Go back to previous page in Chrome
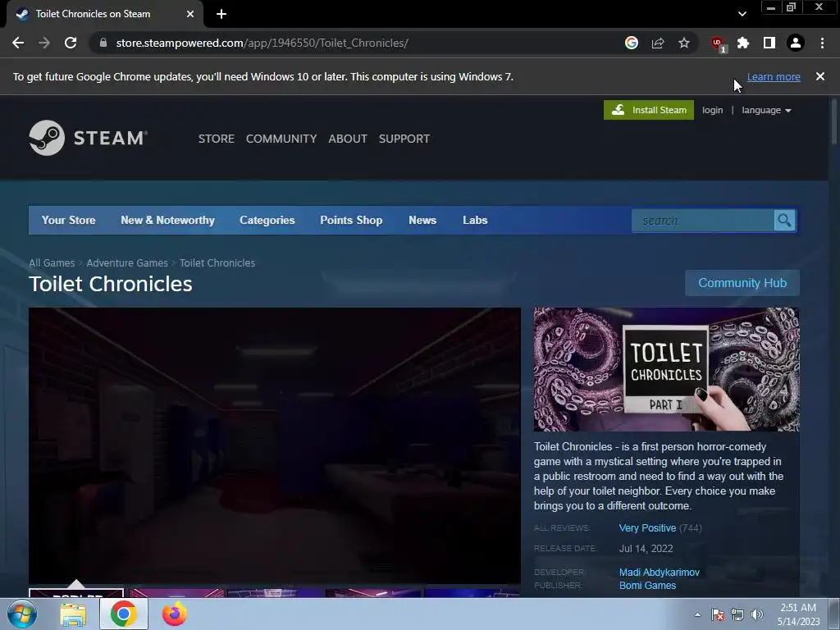This screenshot has height=630, width=840. pos(18,43)
